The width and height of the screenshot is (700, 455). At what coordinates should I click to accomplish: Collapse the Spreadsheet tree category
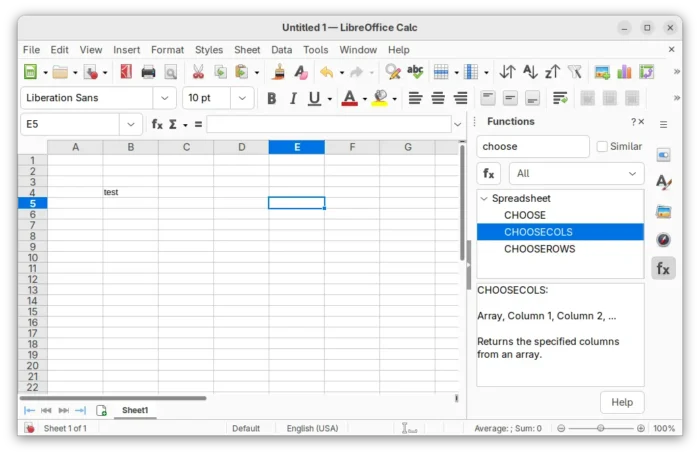click(484, 199)
